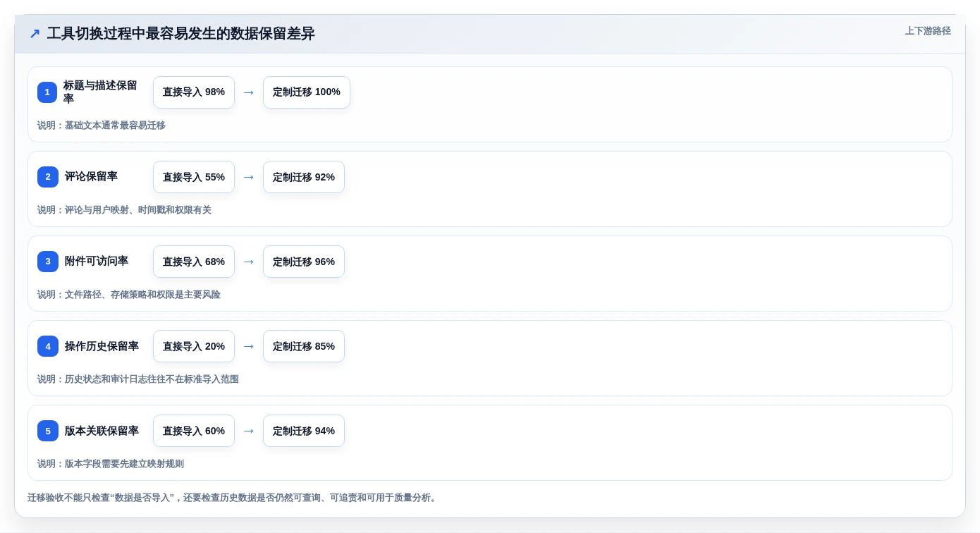980x533 pixels.
Task: Click the 定制迁移 85% chip
Action: (304, 346)
